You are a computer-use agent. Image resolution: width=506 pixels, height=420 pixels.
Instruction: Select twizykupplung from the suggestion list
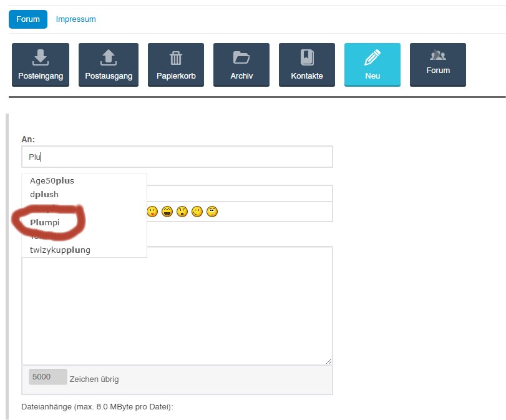pos(60,250)
